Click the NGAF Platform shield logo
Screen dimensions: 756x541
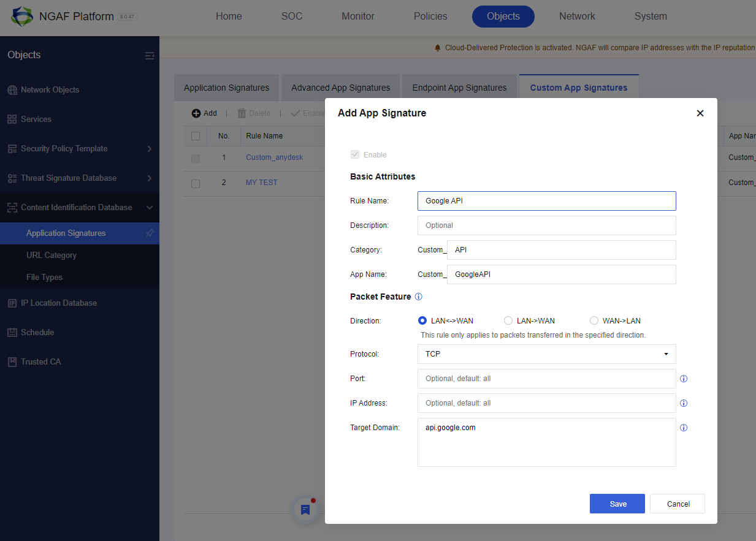(x=21, y=17)
